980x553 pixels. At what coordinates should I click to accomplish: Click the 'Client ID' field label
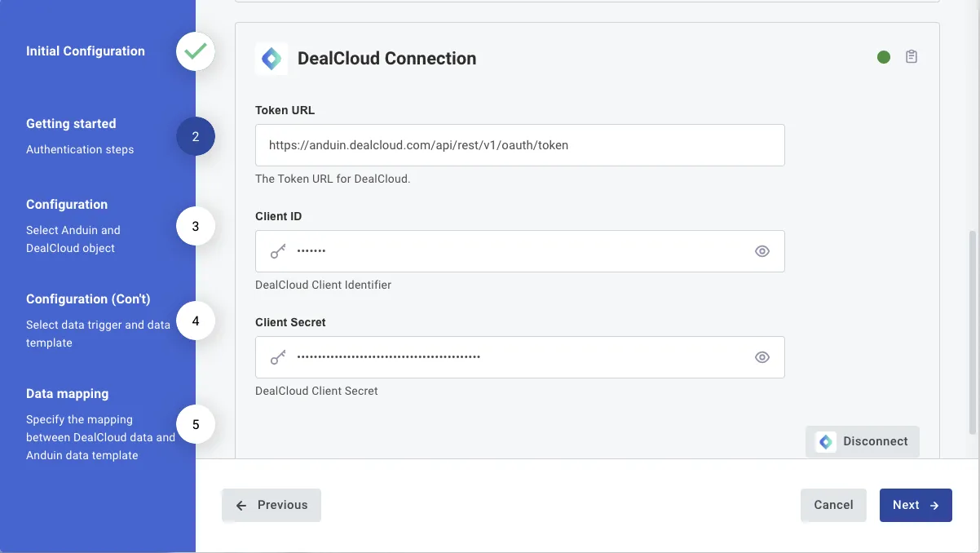[279, 216]
